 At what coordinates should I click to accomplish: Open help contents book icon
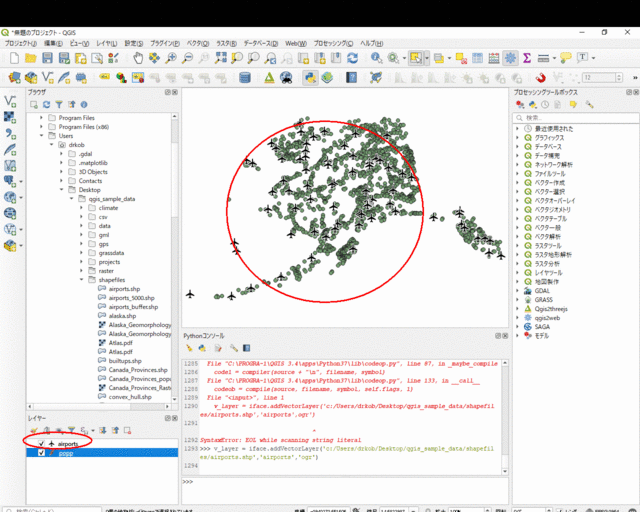(351, 78)
